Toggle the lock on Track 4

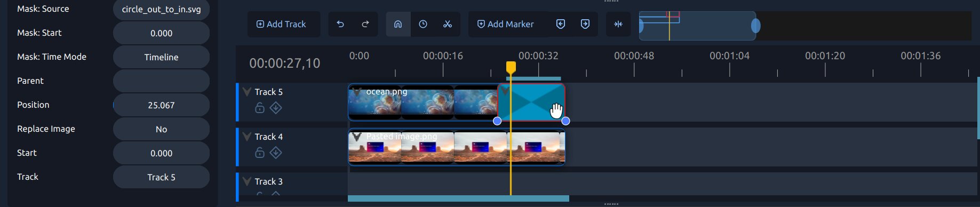(260, 153)
